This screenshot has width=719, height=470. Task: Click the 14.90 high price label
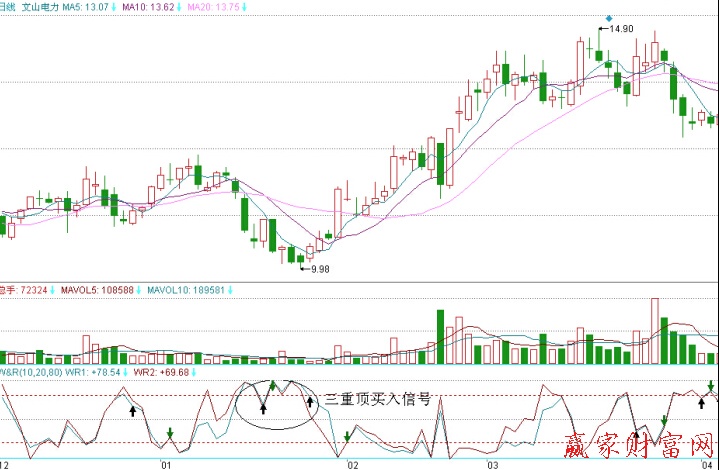click(x=621, y=29)
